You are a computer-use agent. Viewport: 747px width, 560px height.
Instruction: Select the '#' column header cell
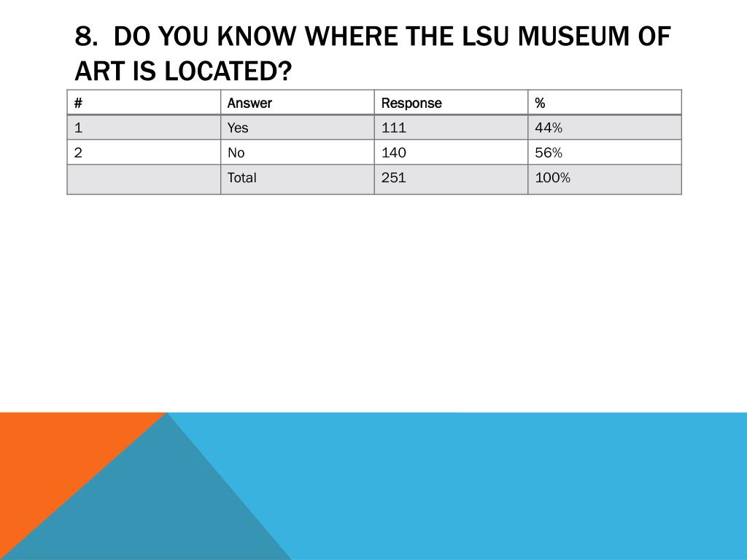point(144,102)
